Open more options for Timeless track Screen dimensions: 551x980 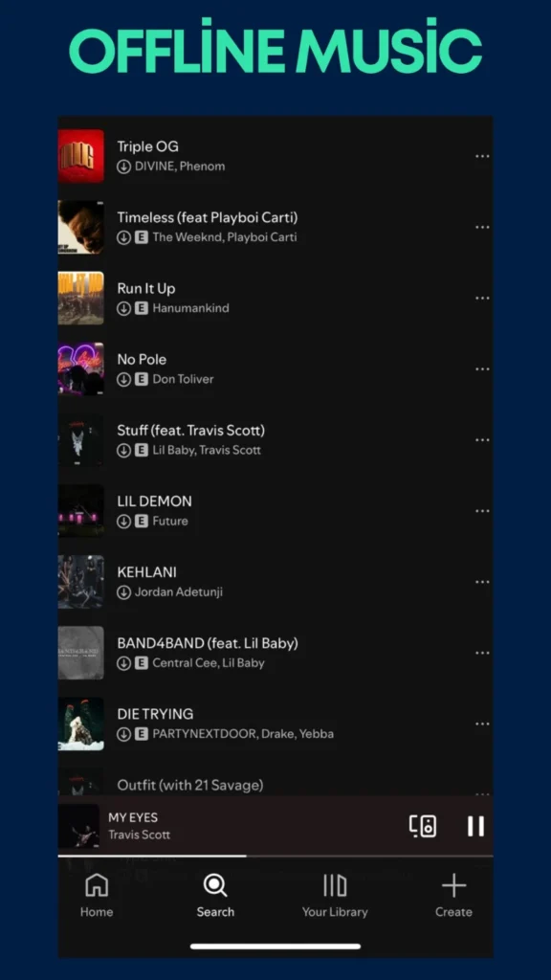[x=482, y=227]
